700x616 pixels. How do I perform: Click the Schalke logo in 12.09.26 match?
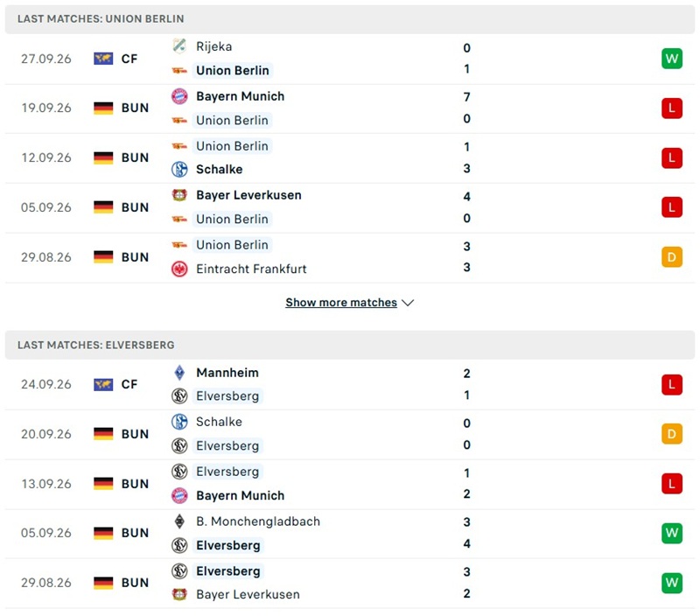[x=179, y=169]
